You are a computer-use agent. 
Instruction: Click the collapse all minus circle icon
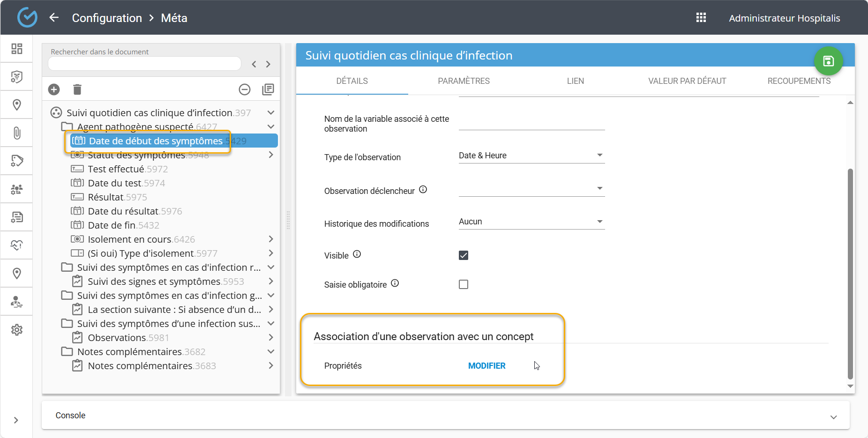click(245, 89)
